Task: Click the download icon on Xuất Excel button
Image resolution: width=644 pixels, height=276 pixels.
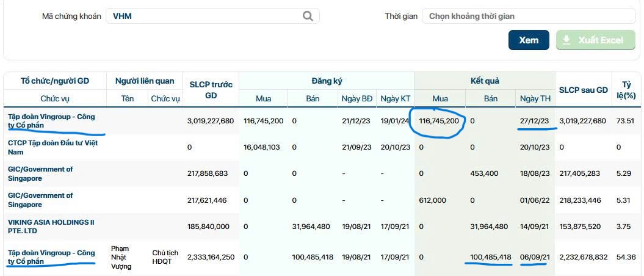Action: (566, 40)
